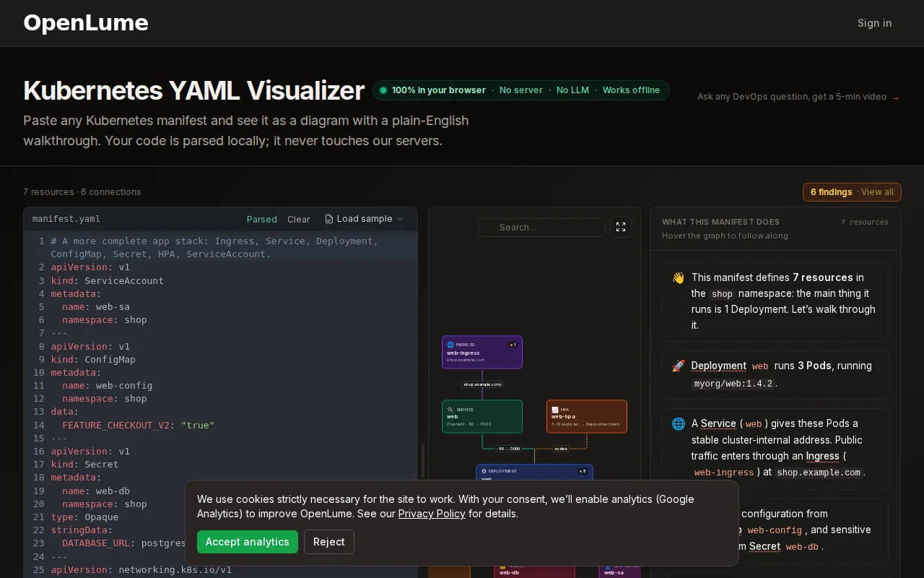This screenshot has height=578, width=924.
Task: Click the findings badge on web-ingress node
Action: coord(513,345)
